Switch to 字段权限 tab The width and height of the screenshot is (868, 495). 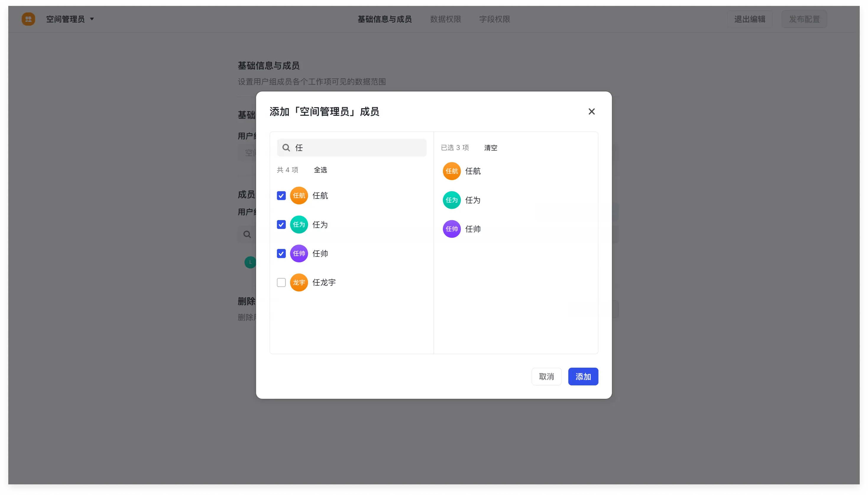click(x=494, y=19)
